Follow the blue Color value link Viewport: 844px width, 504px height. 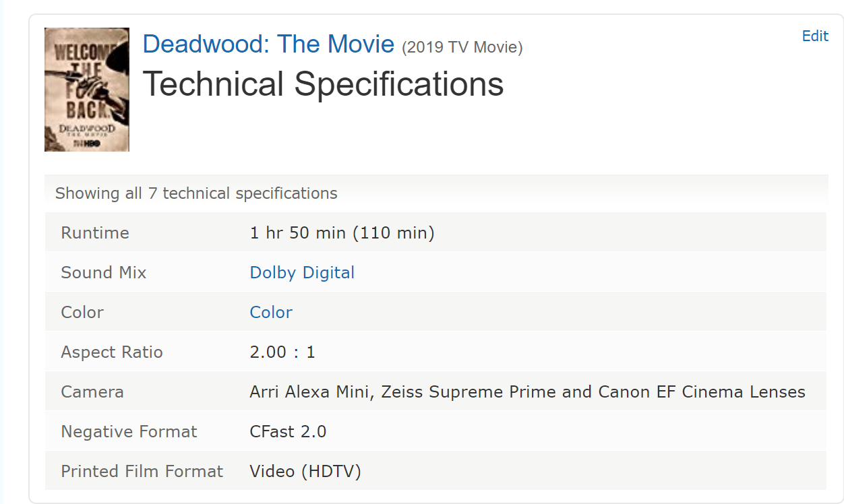pyautogui.click(x=271, y=312)
